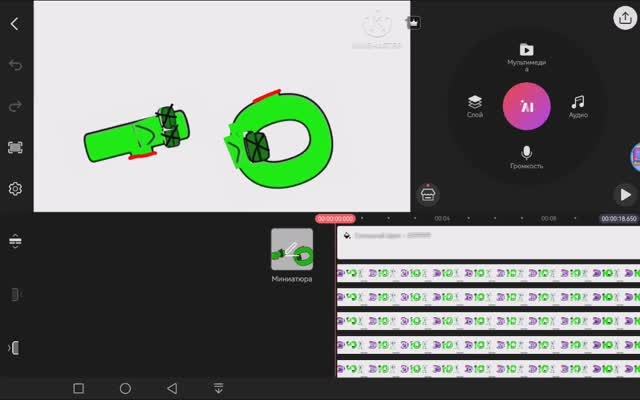Tap the trim/split icon in left sidebar
The height and width of the screenshot is (400, 640).
point(15,294)
